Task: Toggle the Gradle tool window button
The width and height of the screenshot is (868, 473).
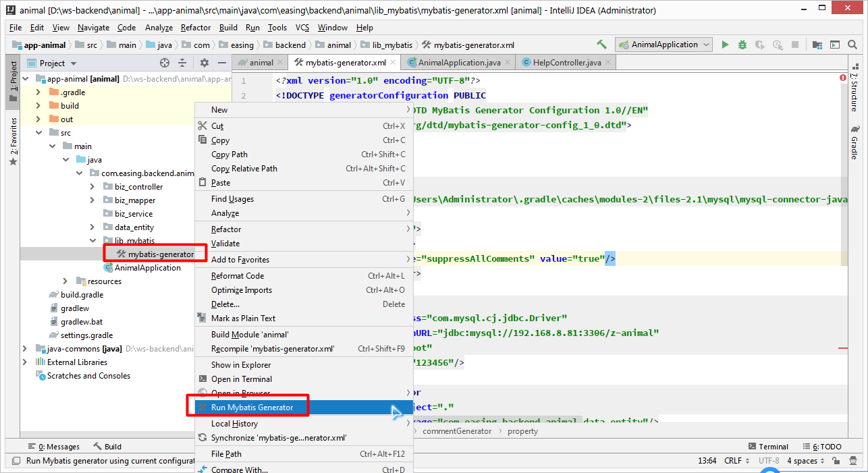Action: pos(855,142)
